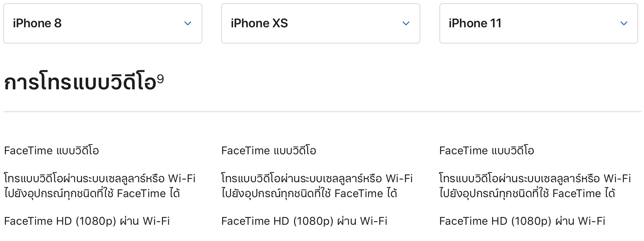Select 'FaceTime แบบวิดีโอ' text in iPhone 8 column
Viewport: 644px width, 241px height.
(51, 151)
